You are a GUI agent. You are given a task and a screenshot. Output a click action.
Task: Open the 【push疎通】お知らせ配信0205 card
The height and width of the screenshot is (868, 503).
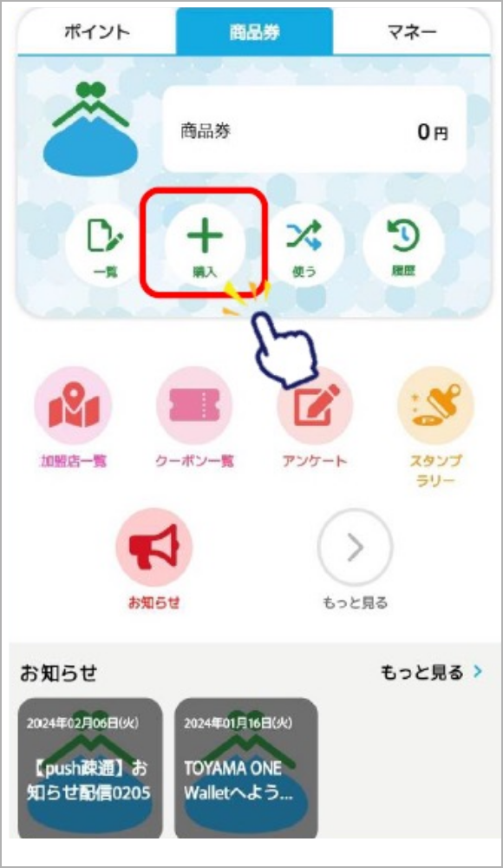[90, 769]
